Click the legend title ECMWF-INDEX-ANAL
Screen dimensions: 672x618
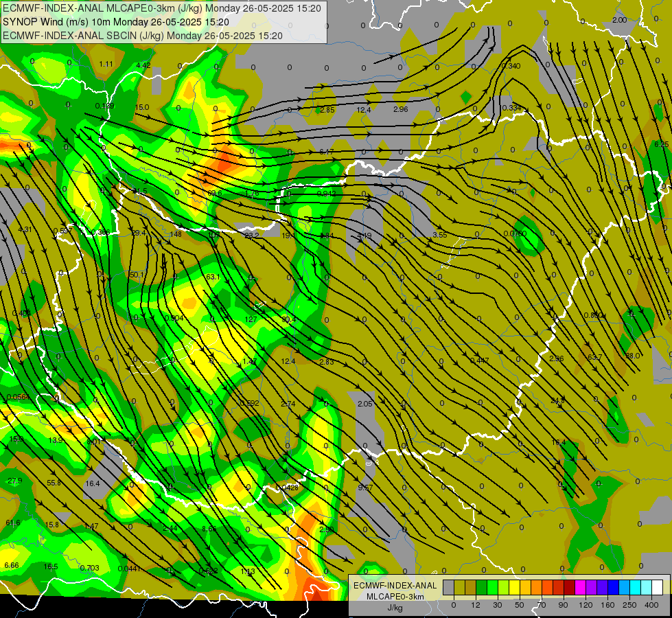[x=395, y=586]
